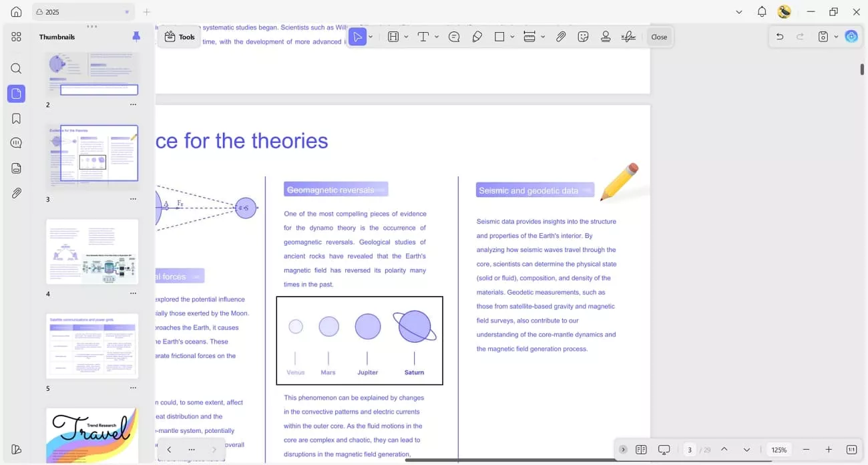The height and width of the screenshot is (465, 868).
Task: Click the Undo button
Action: [x=779, y=37]
